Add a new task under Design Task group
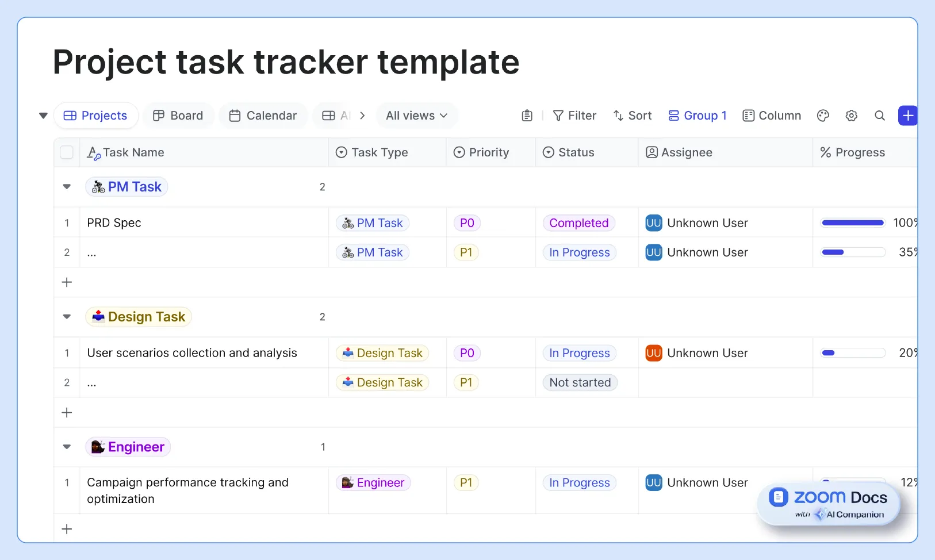The height and width of the screenshot is (560, 935). (x=67, y=412)
